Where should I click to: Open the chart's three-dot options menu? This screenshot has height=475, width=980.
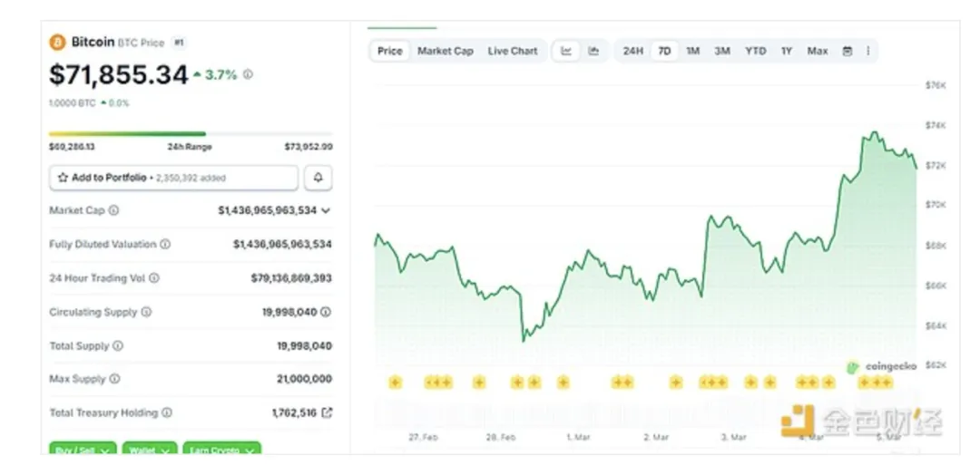tap(867, 51)
